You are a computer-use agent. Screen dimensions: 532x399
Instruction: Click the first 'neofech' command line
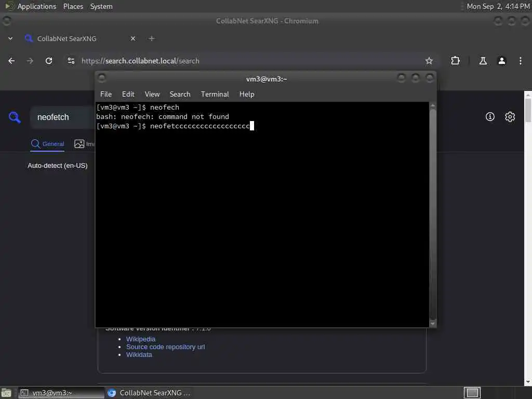pos(138,107)
